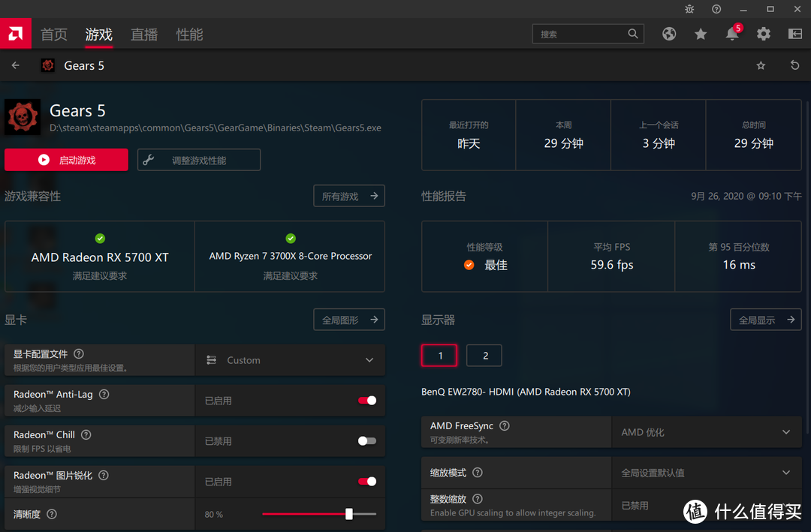Viewport: 811px width, 532px height.
Task: Click the help icon beside Radeon 图片锐化
Action: click(x=104, y=475)
